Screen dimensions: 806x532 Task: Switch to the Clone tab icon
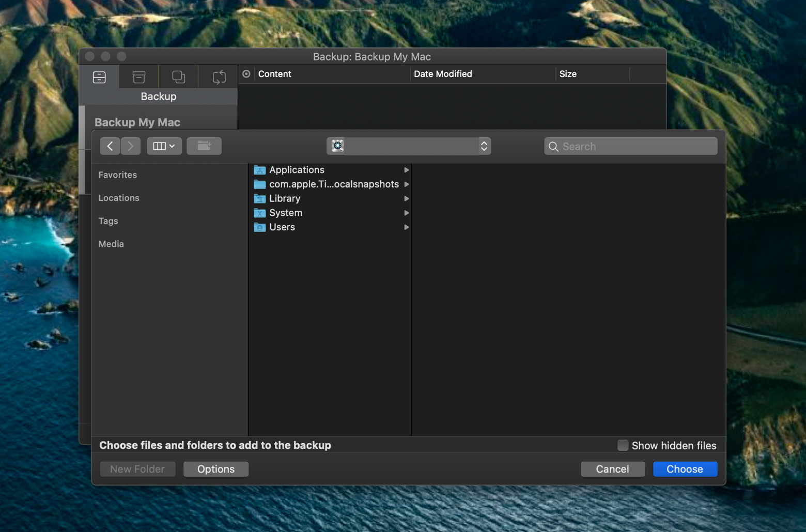(179, 77)
